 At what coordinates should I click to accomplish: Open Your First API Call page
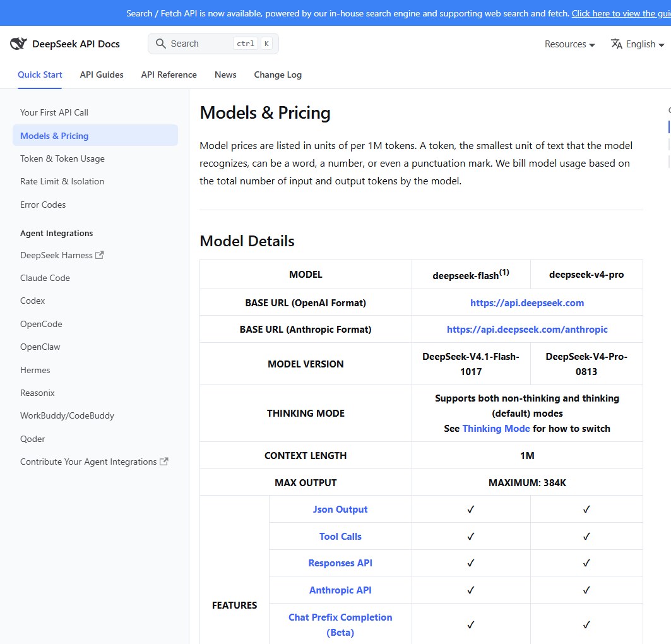pyautogui.click(x=54, y=112)
